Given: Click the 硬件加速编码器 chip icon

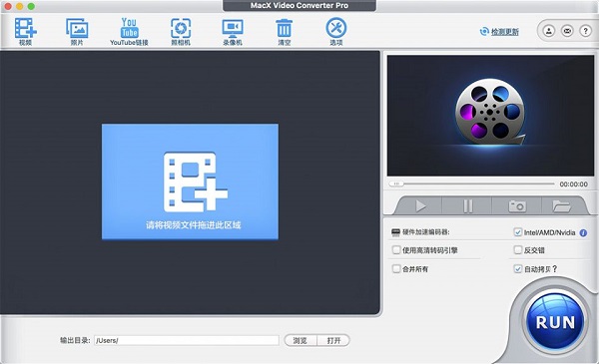Looking at the screenshot, I should (395, 232).
